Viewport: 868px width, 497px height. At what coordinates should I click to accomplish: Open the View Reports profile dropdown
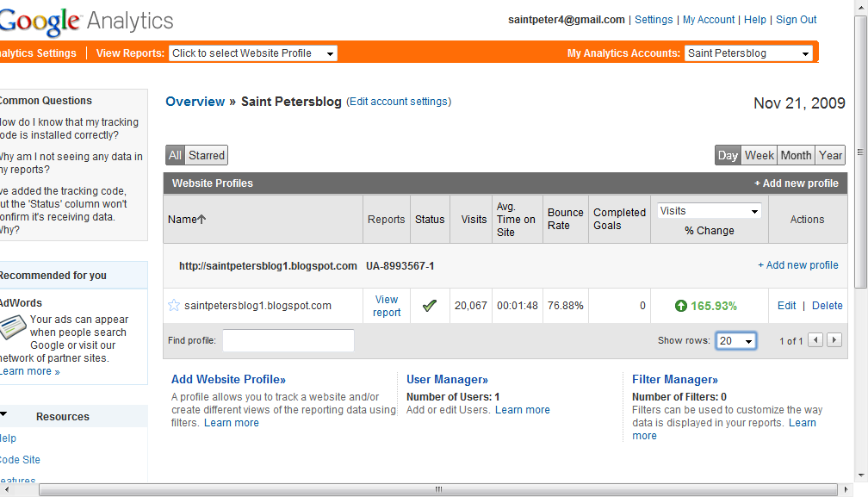pyautogui.click(x=253, y=53)
